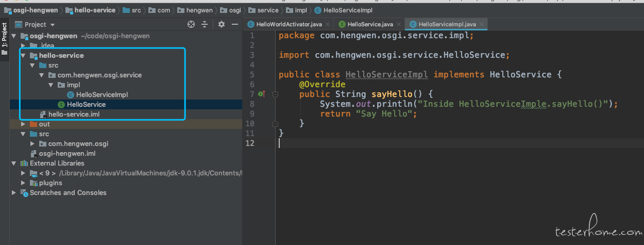Image resolution: width=644 pixels, height=245 pixels.
Task: Expand the External Libraries node arrow
Action: click(14, 163)
